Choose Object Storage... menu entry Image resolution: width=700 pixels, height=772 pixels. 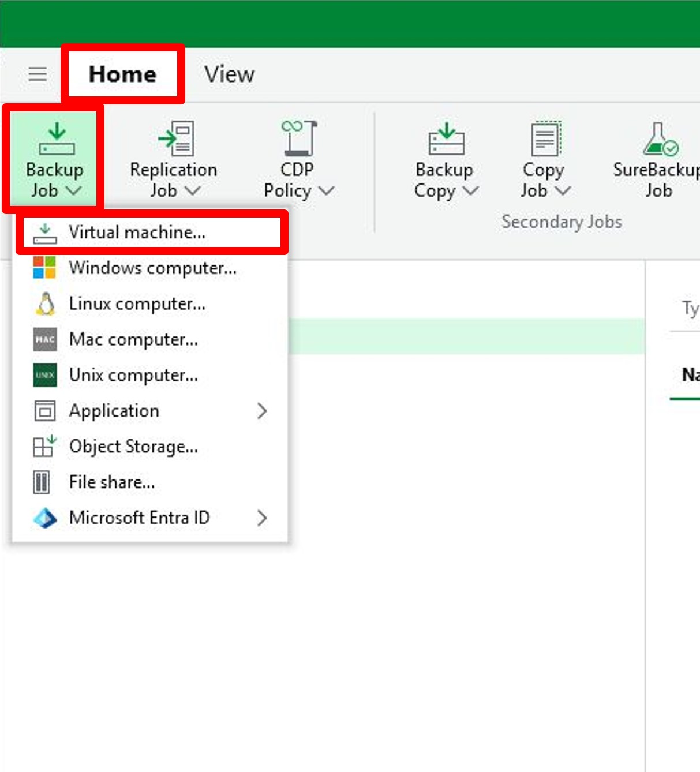150,447
